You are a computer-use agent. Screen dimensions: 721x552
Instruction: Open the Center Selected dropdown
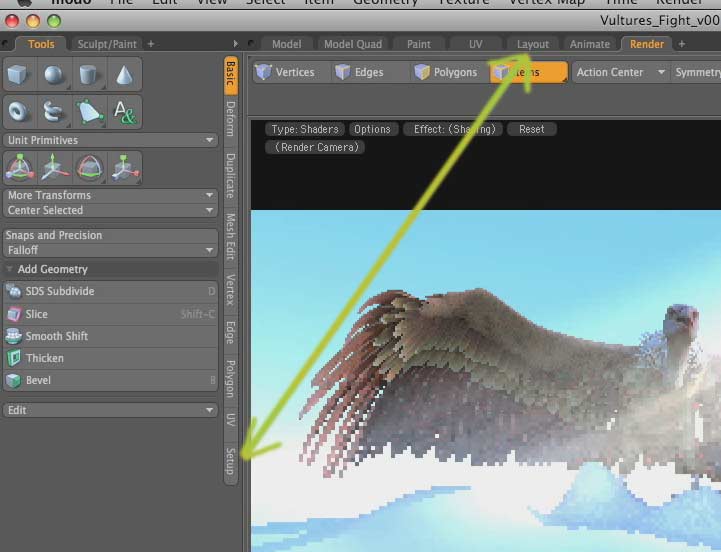[x=110, y=210]
